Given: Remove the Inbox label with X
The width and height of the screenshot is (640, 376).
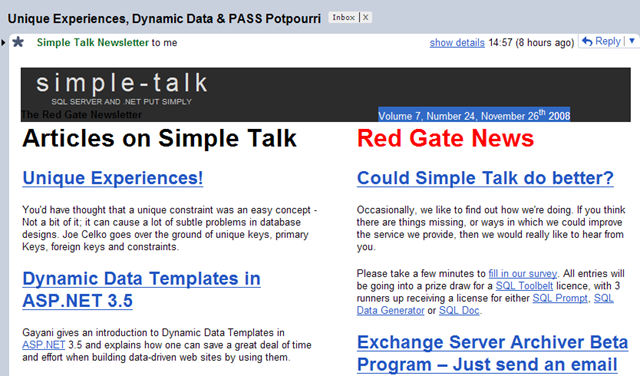Looking at the screenshot, I should click(x=366, y=18).
